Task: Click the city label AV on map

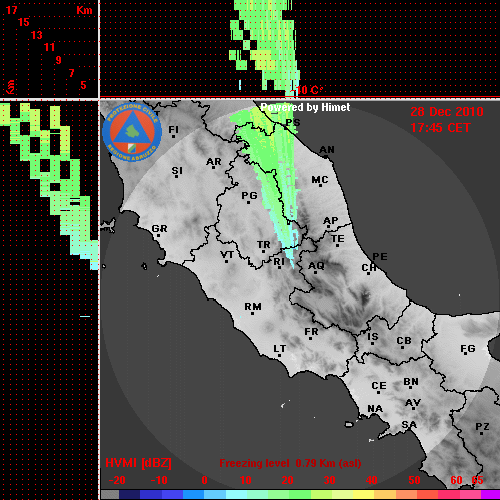Action: [x=413, y=403]
